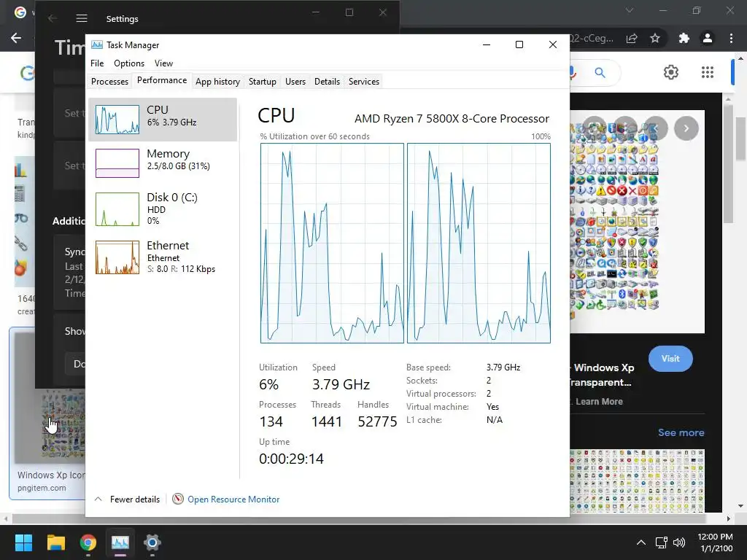Click the Base speed 3.79 GHz value
This screenshot has width=747, height=560.
point(503,367)
